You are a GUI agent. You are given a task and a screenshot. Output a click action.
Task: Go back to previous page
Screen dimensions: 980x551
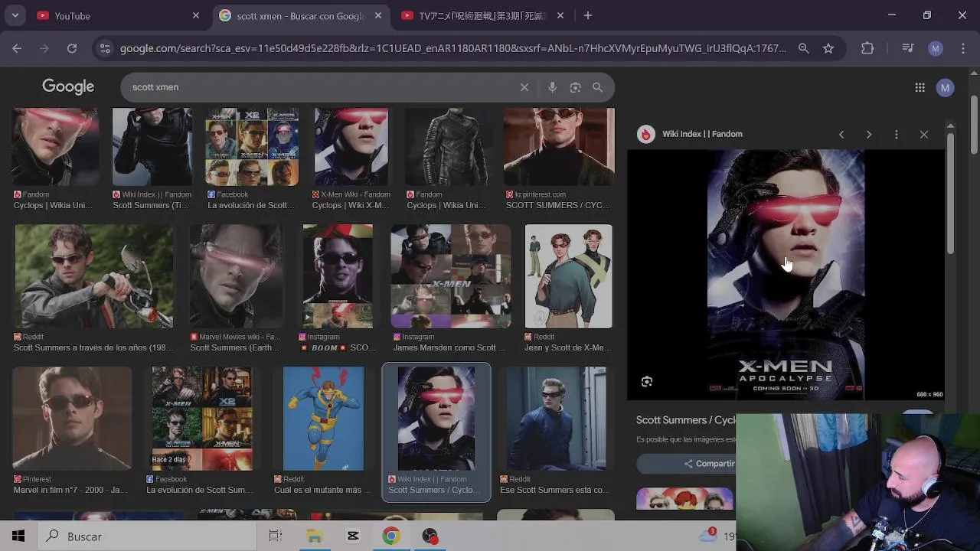coord(17,48)
